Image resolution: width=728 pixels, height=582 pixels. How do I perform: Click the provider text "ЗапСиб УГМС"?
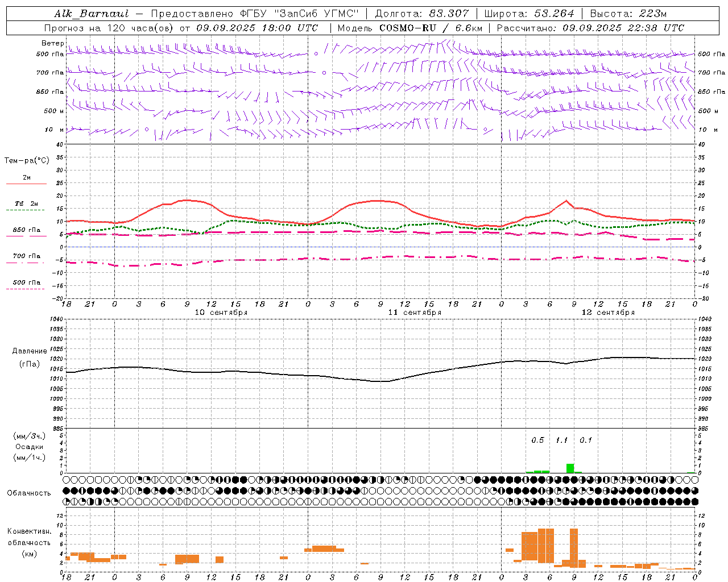pos(318,14)
